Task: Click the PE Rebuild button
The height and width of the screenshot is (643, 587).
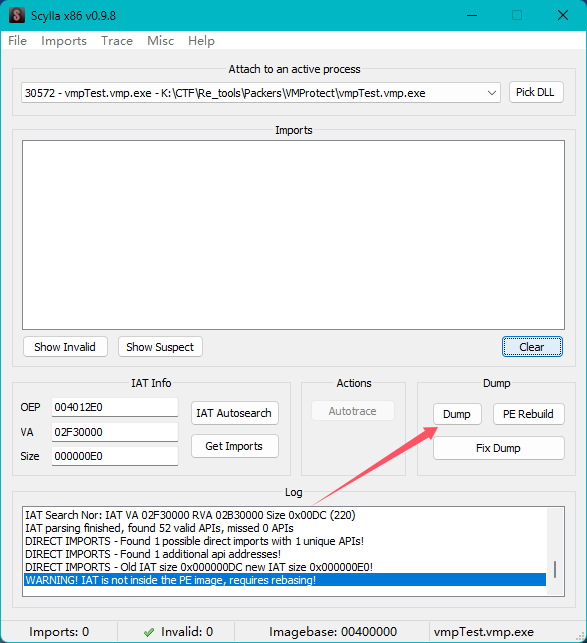Action: [x=528, y=414]
